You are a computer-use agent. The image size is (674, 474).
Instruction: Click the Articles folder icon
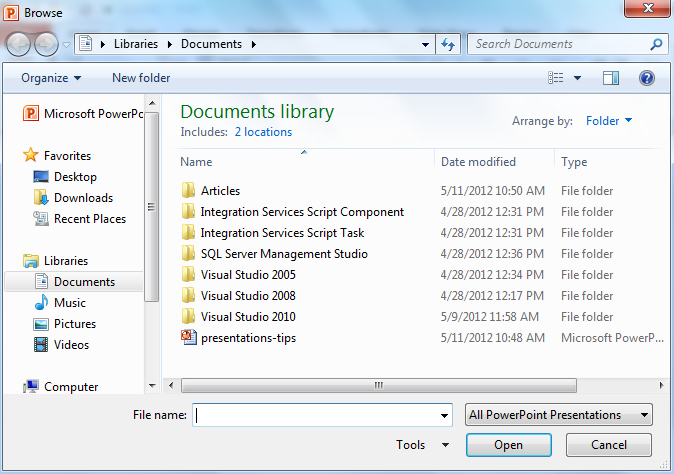pos(188,190)
